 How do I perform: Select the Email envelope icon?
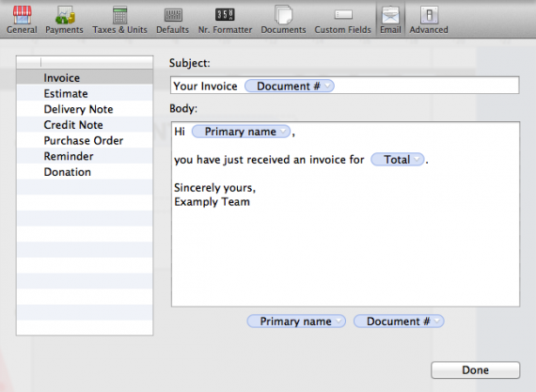pos(390,15)
